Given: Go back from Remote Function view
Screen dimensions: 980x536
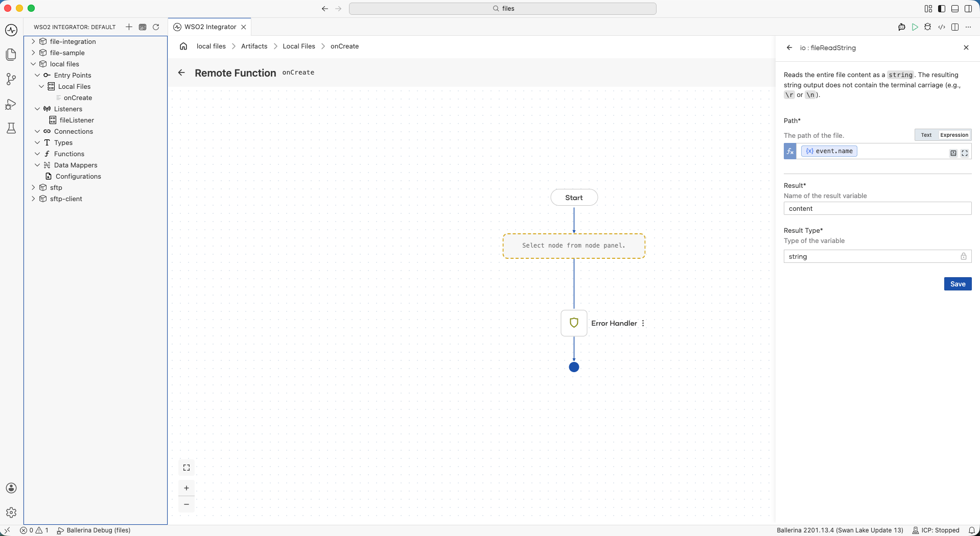Looking at the screenshot, I should (181, 72).
